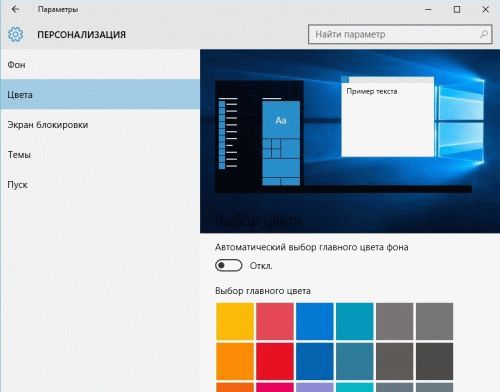The width and height of the screenshot is (500, 392).
Task: Click the 'ПЕРСОНАЛИЗАЦИЯ' heading
Action: point(81,35)
